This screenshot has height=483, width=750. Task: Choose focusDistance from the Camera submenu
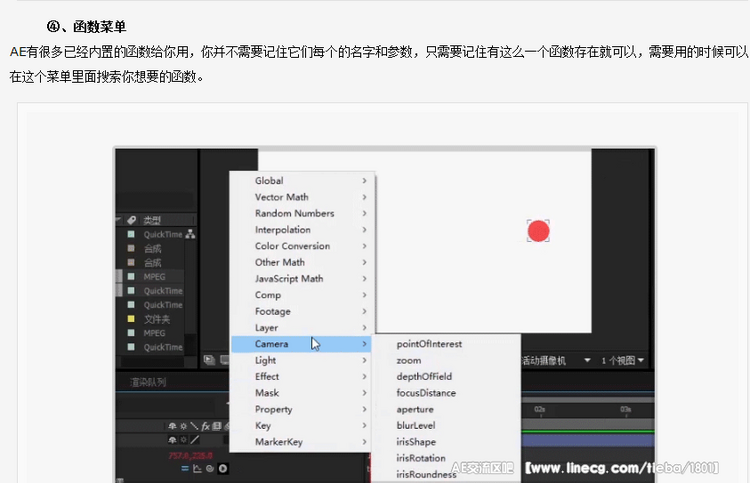click(446, 393)
